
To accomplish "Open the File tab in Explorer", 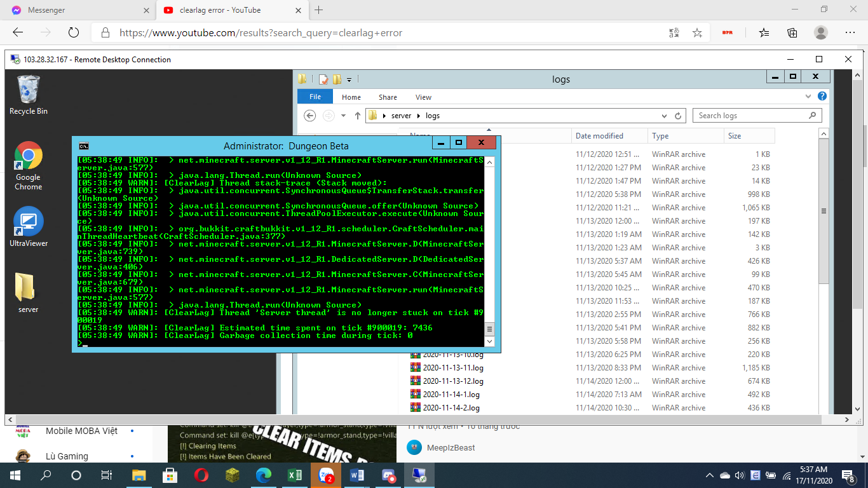I will [x=315, y=97].
